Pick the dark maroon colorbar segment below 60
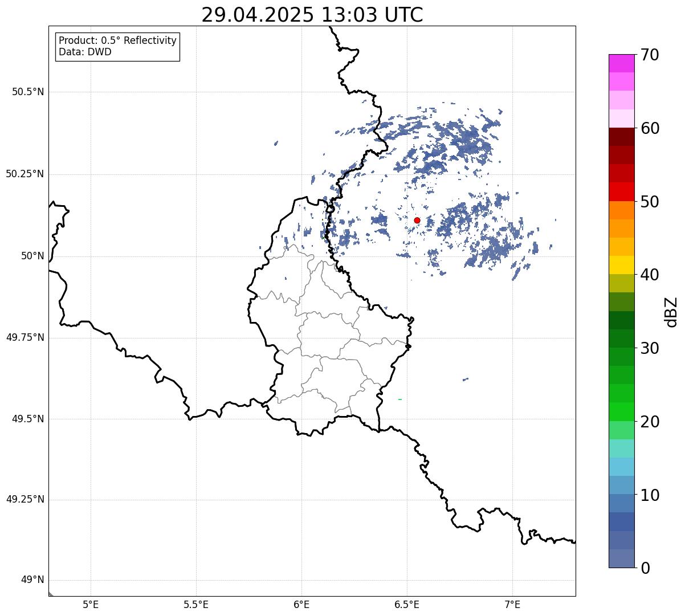The height and width of the screenshot is (616, 685). click(621, 137)
